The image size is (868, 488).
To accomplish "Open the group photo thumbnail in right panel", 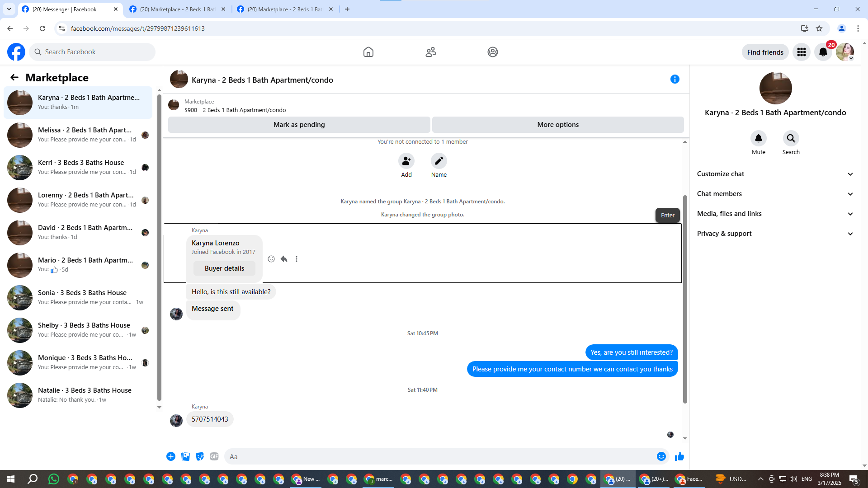I will coord(775,88).
